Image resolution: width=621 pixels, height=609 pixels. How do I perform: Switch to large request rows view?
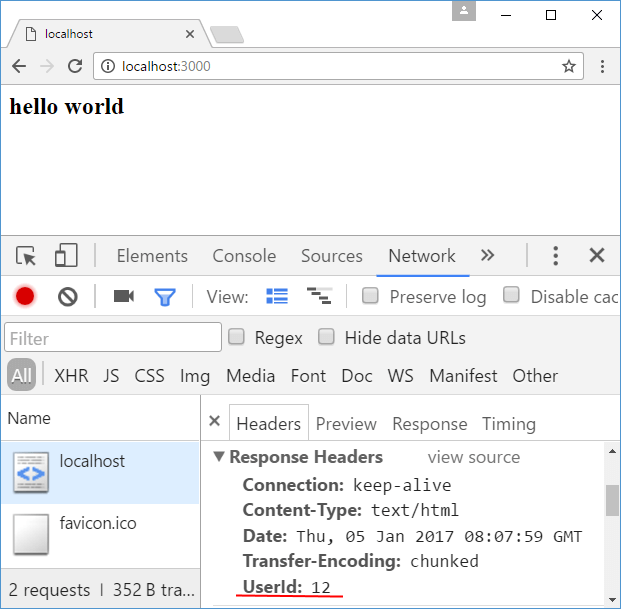(x=277, y=296)
